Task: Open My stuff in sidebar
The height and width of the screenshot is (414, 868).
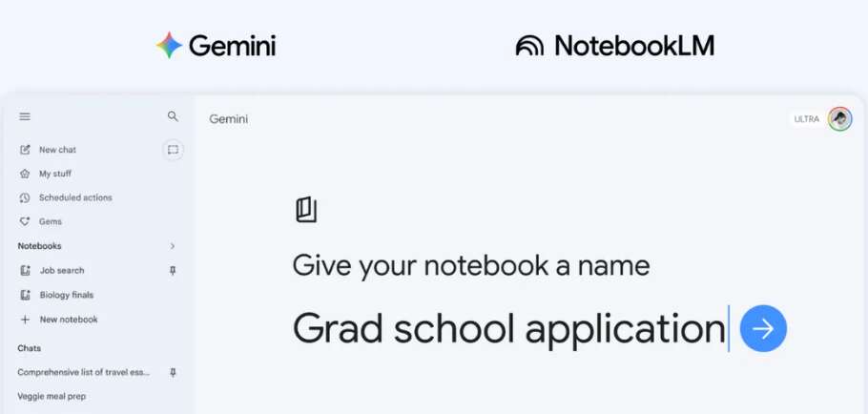Action: [54, 174]
